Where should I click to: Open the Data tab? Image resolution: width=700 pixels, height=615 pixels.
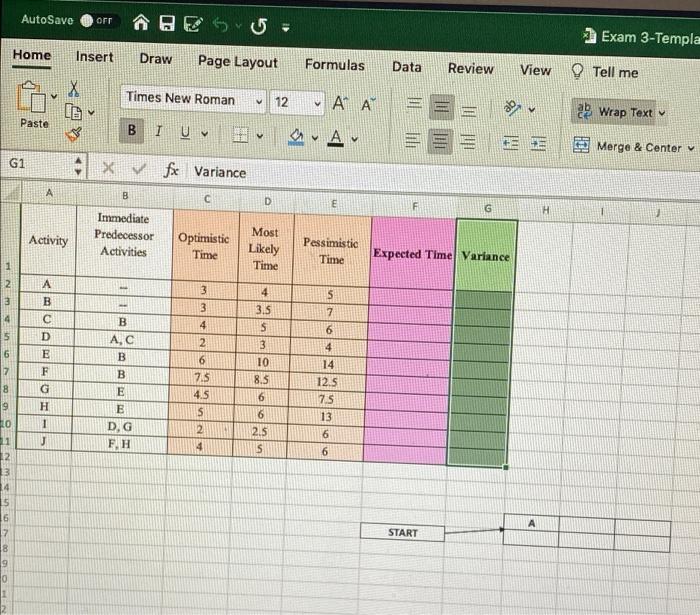click(x=407, y=67)
